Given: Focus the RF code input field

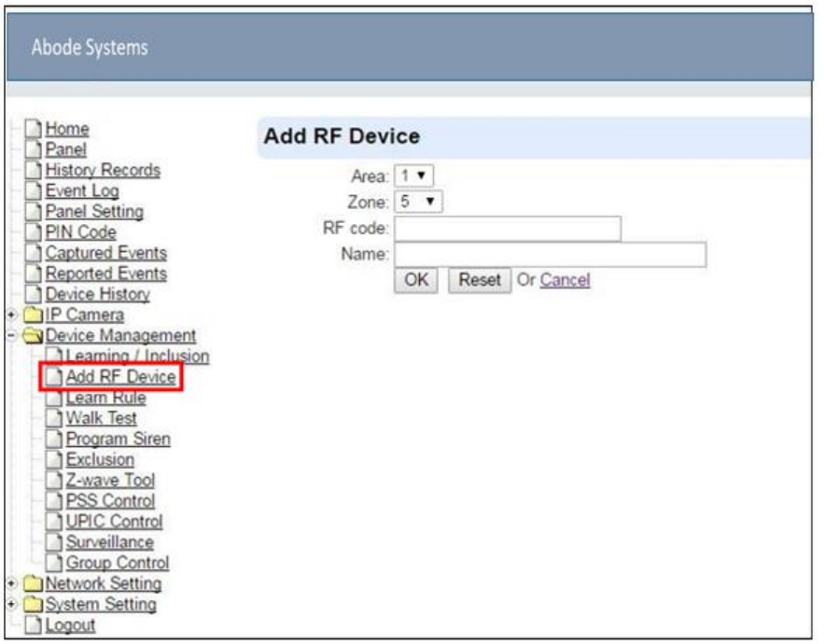Looking at the screenshot, I should pyautogui.click(x=509, y=229).
